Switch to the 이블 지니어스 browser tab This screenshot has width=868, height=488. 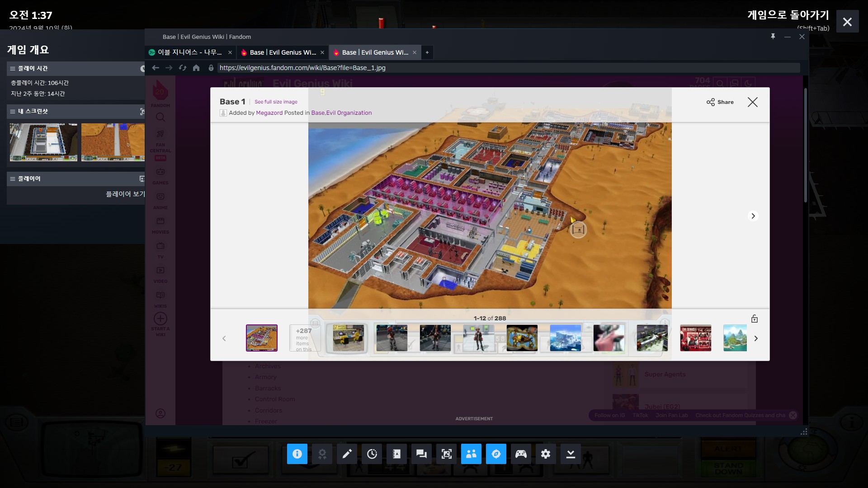(190, 52)
